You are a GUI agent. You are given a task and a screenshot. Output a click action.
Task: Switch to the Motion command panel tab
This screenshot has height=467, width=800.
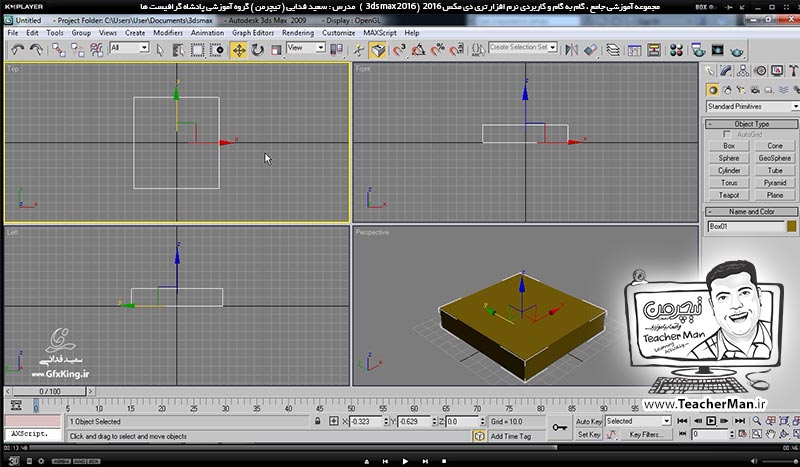760,70
